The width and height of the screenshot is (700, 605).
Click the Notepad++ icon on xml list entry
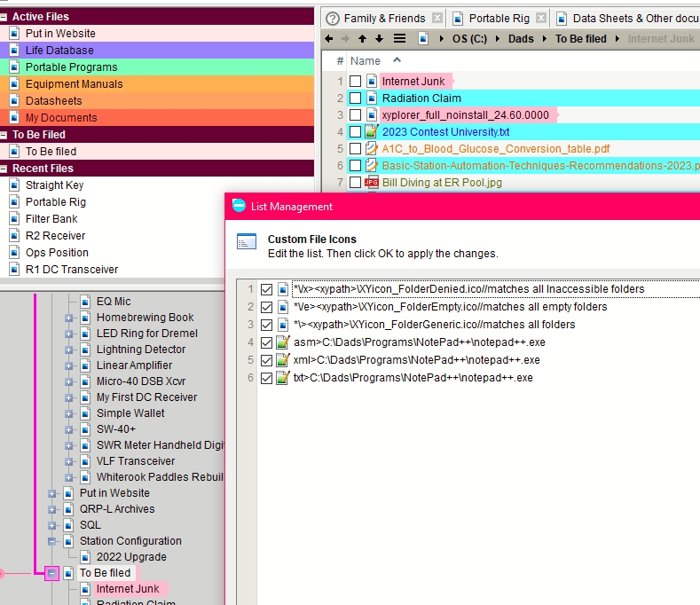point(283,360)
